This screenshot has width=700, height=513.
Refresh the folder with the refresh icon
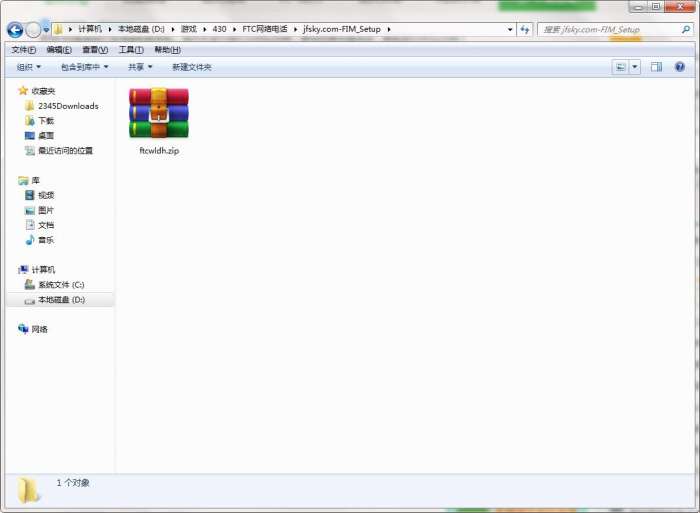525,29
